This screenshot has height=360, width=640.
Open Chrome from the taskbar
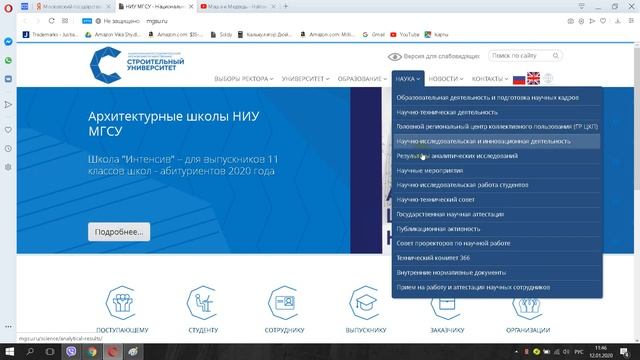tap(92, 351)
